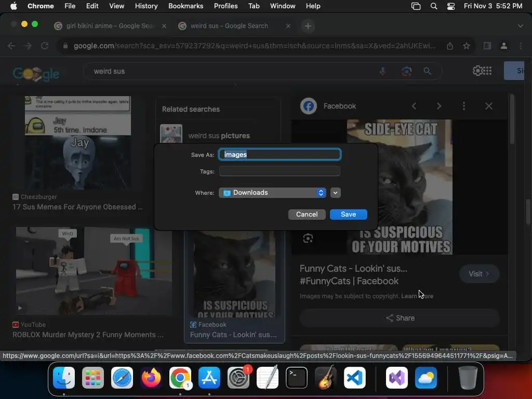The height and width of the screenshot is (399, 532).
Task: Click Save in the save dialog
Action: (x=349, y=214)
